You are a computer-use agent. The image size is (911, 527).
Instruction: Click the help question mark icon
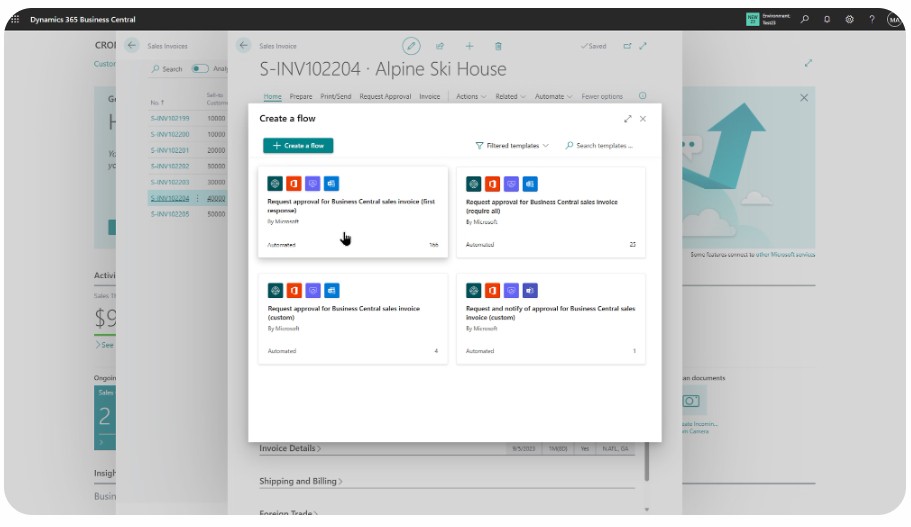pyautogui.click(x=871, y=20)
